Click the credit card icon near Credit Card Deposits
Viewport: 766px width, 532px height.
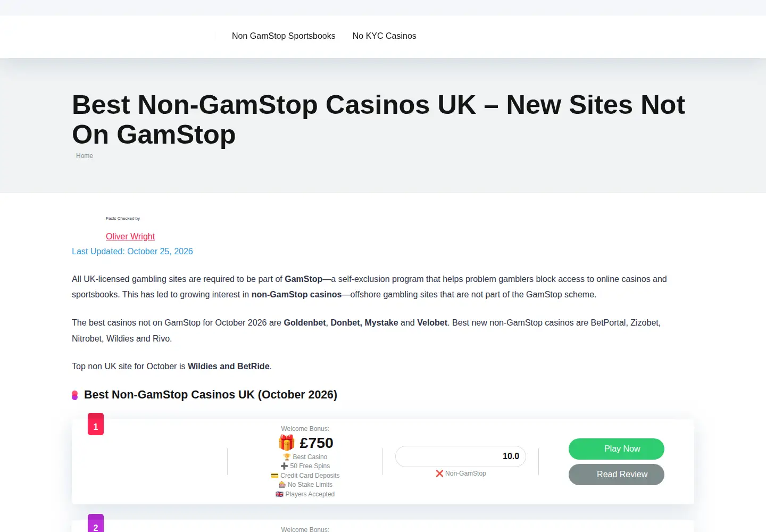click(x=274, y=476)
